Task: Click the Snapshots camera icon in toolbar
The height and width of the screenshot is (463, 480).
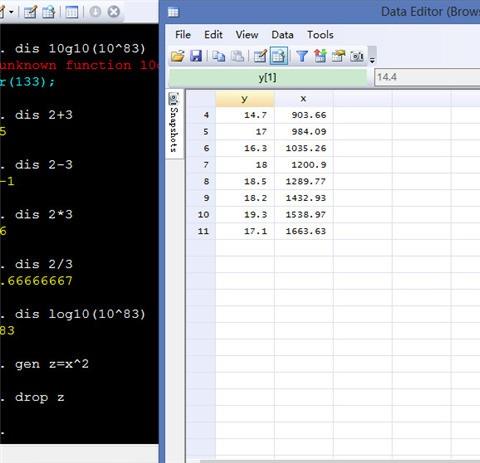Action: click(357, 56)
